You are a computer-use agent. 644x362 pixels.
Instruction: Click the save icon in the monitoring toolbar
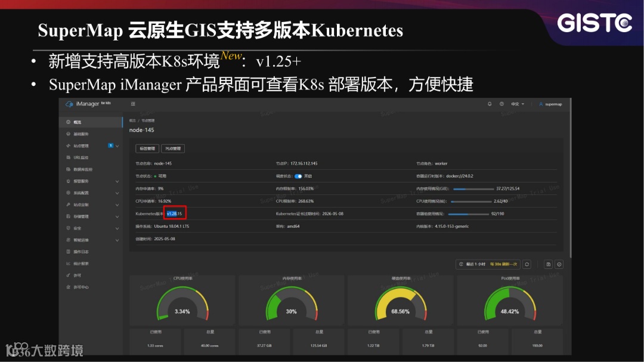click(549, 264)
